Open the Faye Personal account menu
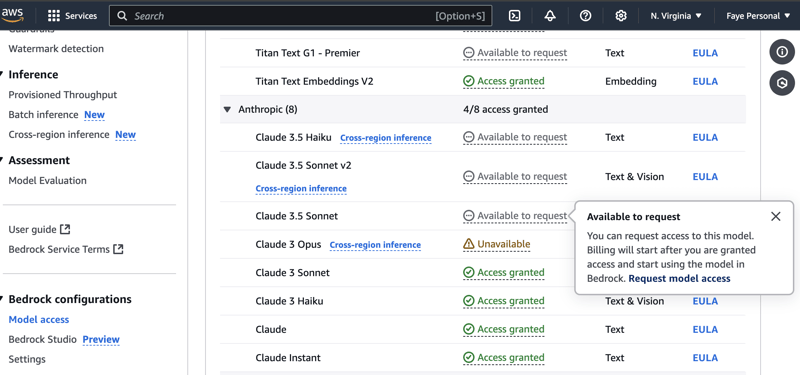The width and height of the screenshot is (800, 375). [x=760, y=16]
